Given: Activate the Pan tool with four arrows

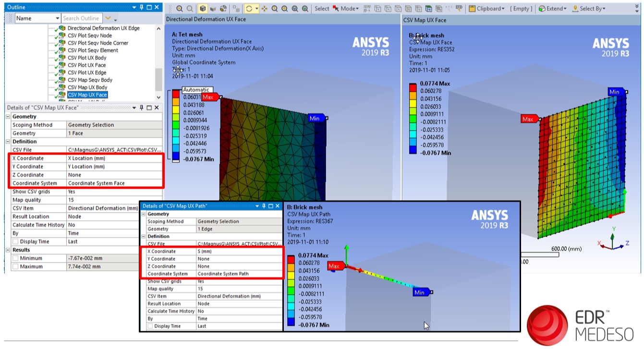Looking at the screenshot, I should (x=264, y=9).
